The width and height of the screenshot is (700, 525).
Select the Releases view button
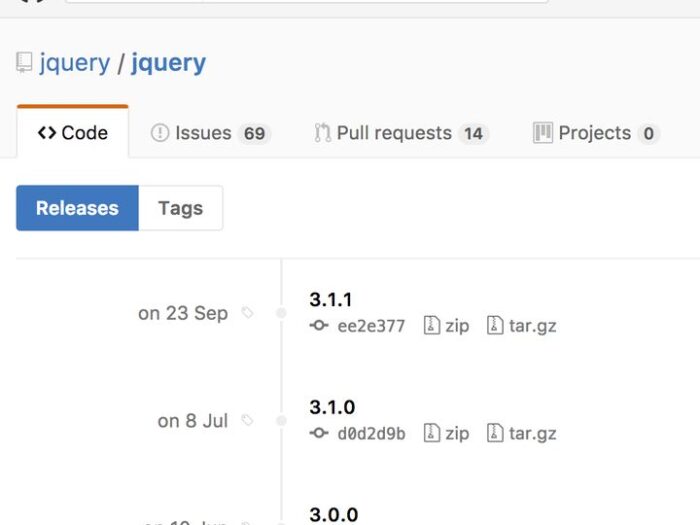click(x=77, y=208)
